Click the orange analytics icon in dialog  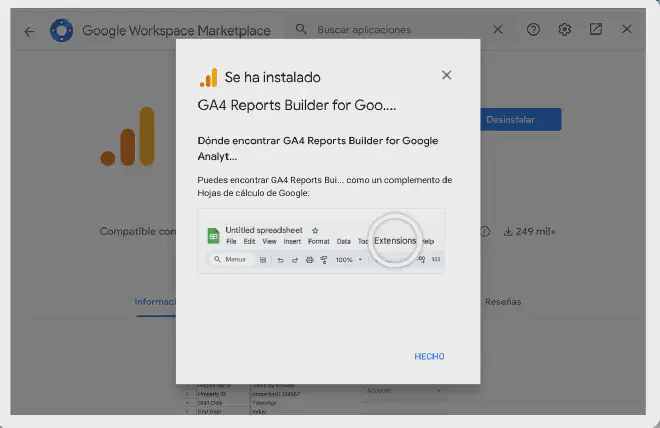tap(209, 78)
